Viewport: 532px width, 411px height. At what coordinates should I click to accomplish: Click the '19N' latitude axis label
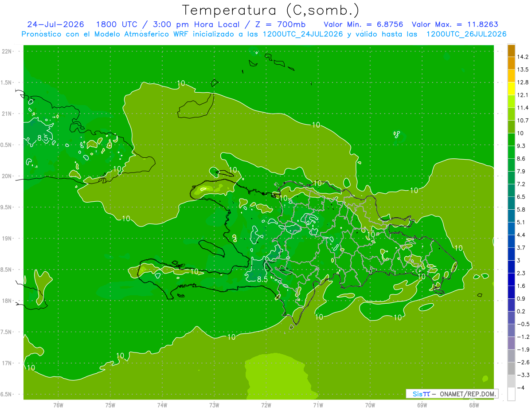point(7,239)
